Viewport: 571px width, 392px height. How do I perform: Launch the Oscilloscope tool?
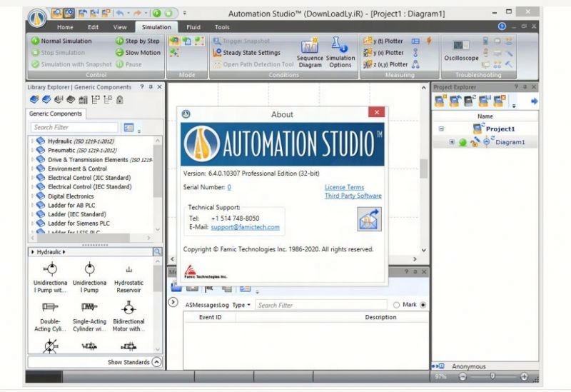click(x=462, y=52)
